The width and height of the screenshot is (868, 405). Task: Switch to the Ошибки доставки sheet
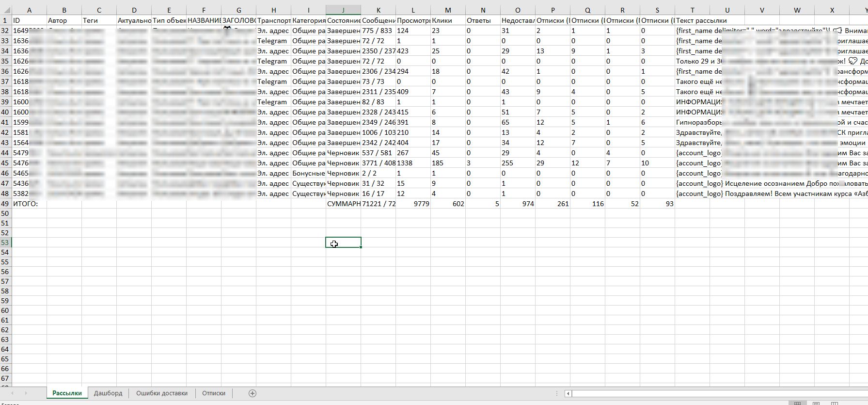162,393
